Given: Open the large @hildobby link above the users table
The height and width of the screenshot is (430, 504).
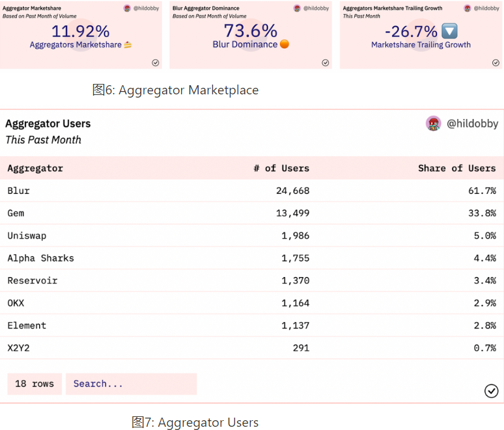Looking at the screenshot, I should click(x=473, y=124).
